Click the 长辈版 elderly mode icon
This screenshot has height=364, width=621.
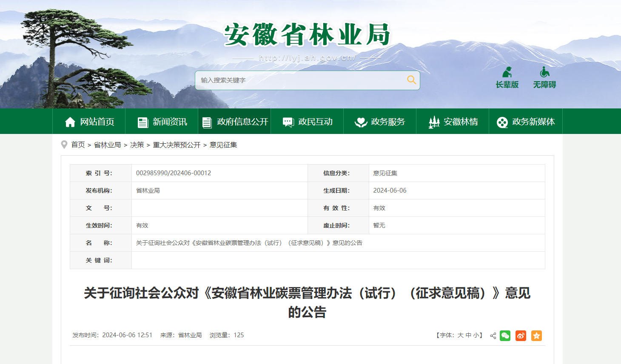[507, 72]
